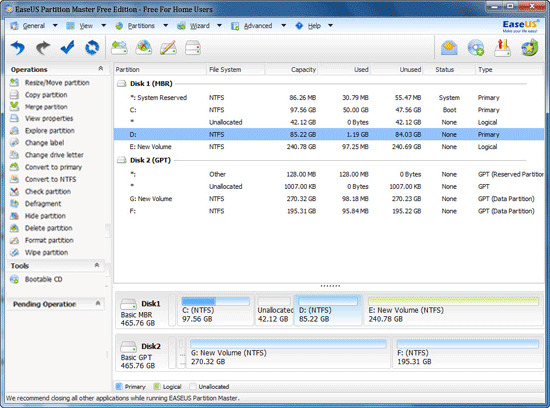The width and height of the screenshot is (550, 408).
Task: Click the dropdown arrow next to Partitions
Action: tap(166, 26)
